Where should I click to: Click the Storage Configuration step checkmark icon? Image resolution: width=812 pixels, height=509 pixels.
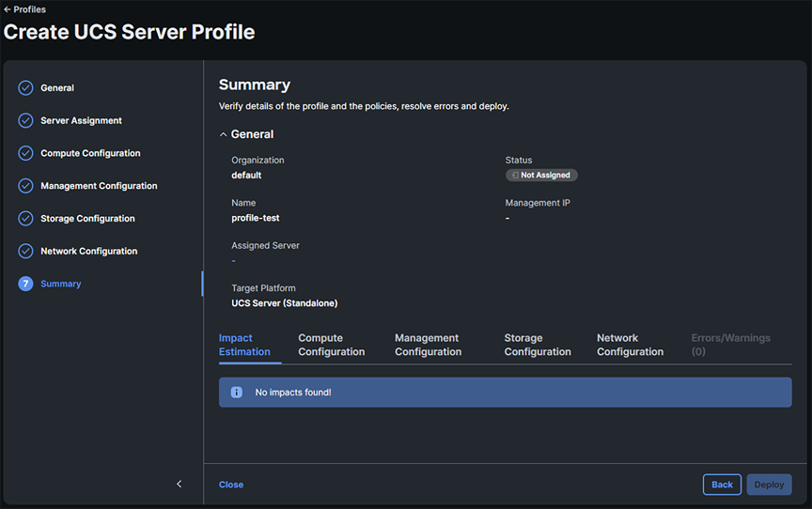[25, 218]
